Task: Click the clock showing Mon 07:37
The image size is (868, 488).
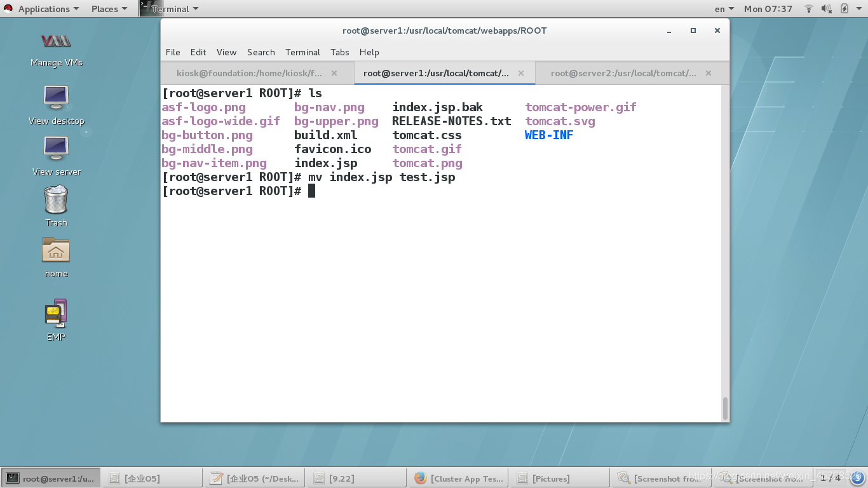Action: tap(768, 9)
